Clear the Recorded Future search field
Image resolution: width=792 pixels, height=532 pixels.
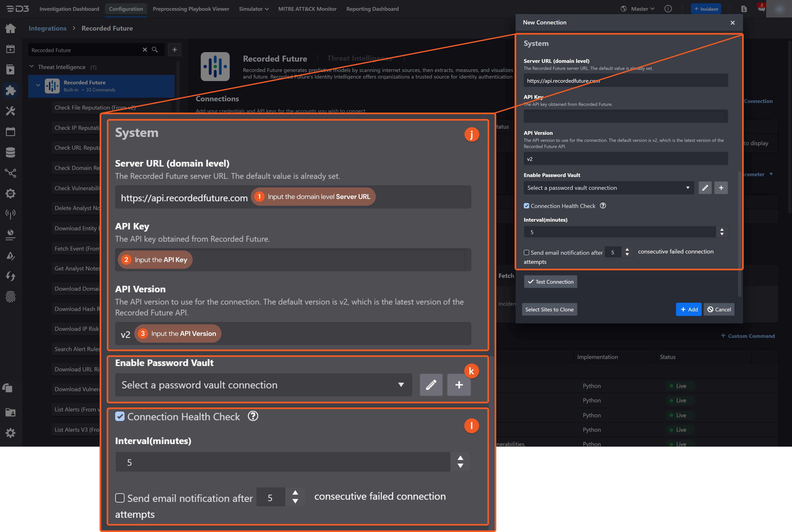[x=145, y=50]
